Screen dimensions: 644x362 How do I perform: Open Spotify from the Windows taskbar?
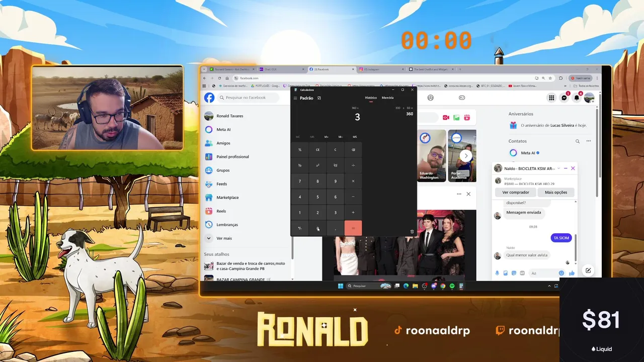[x=452, y=286]
